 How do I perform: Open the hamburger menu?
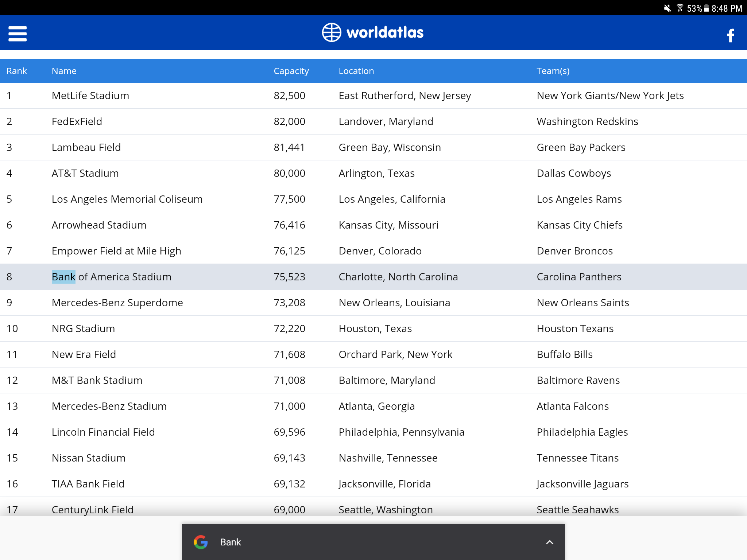pos(18,34)
